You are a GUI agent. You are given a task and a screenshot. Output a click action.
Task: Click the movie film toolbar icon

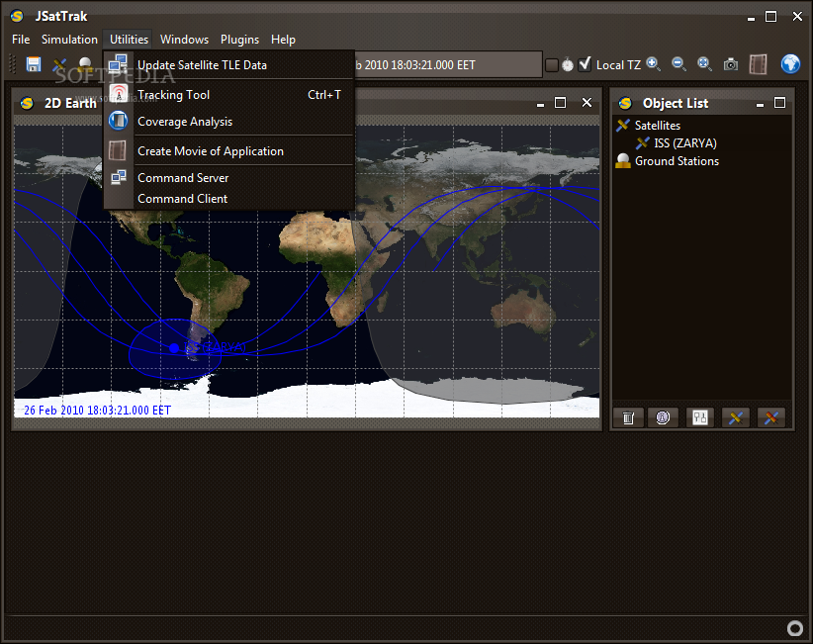tap(758, 64)
